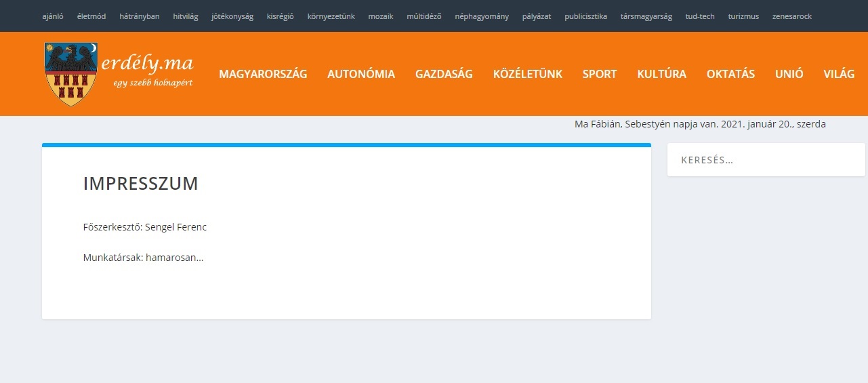Open the hitvilág top bar link
Screen dimensions: 868x383
[x=186, y=16]
